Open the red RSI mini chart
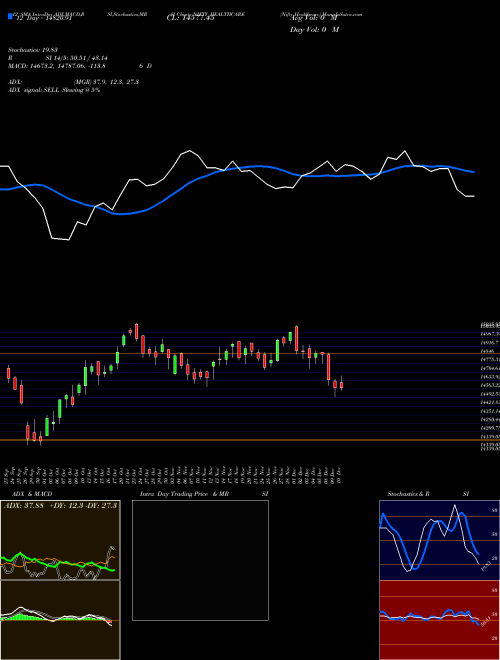 click(x=439, y=620)
